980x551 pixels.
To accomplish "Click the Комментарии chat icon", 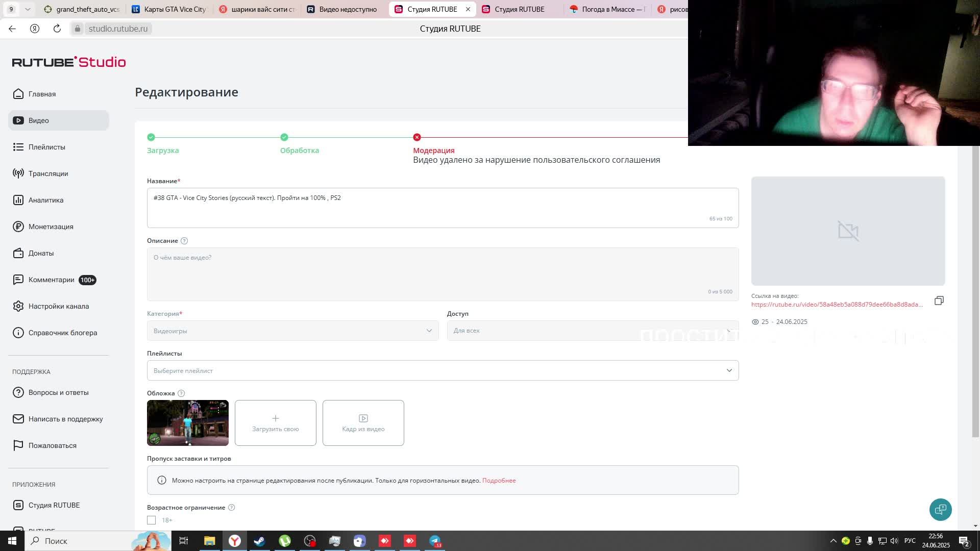I will tap(18, 280).
